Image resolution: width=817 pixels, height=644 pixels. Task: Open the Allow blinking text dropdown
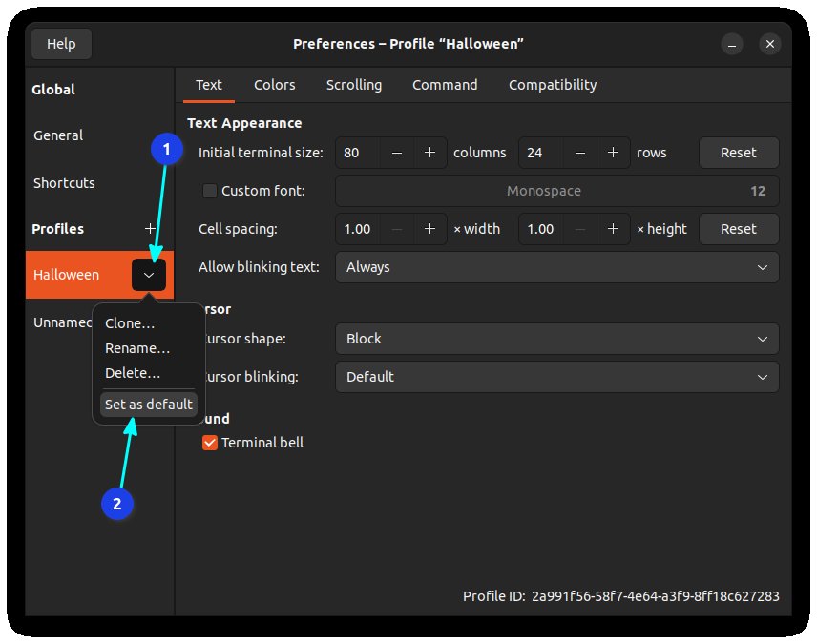coord(557,267)
